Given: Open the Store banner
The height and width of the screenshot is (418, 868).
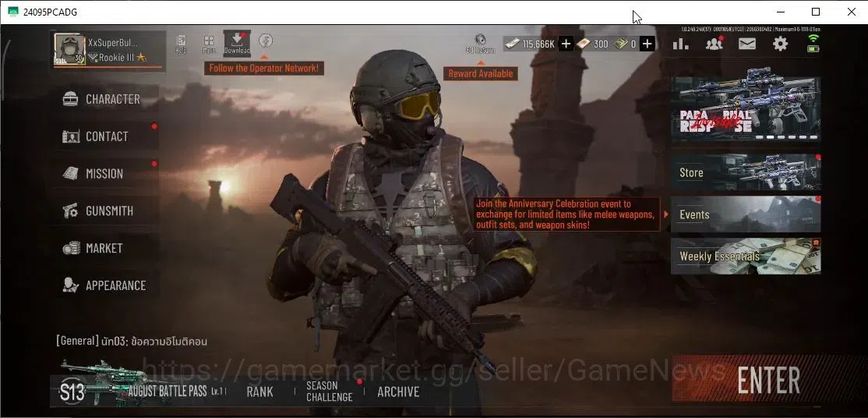Looking at the screenshot, I should pyautogui.click(x=746, y=172).
